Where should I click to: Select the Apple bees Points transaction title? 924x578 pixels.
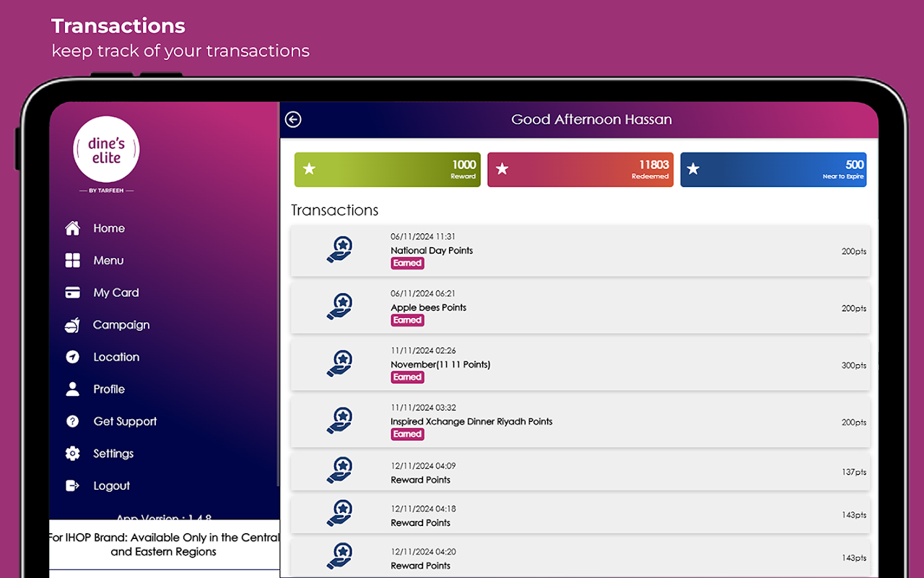click(429, 308)
